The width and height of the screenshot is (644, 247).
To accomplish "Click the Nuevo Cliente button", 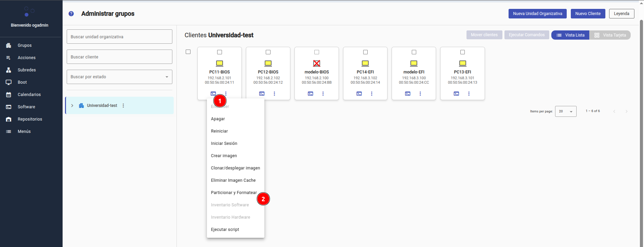I will 588,14.
